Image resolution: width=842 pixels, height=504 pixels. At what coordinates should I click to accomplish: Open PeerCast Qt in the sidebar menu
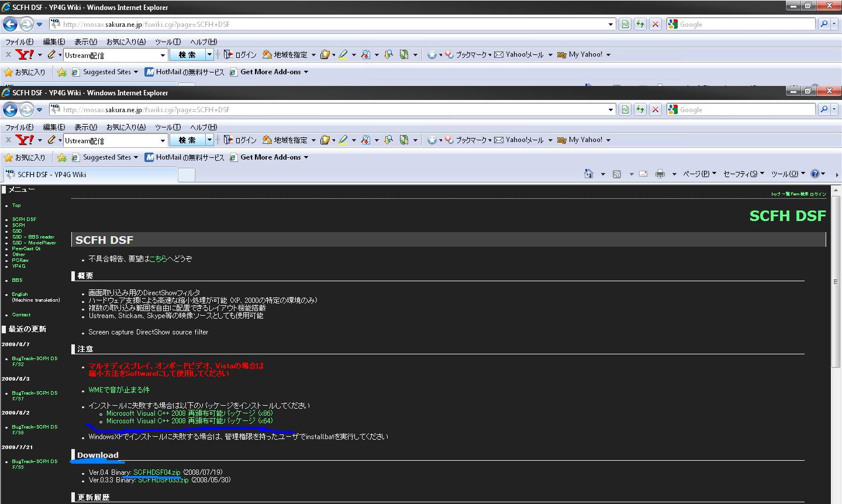click(26, 248)
